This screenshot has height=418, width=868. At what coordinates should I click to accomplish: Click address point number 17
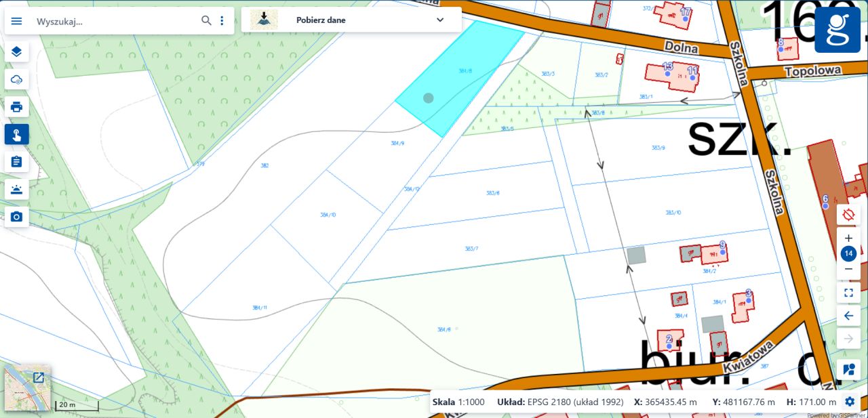pyautogui.click(x=686, y=12)
